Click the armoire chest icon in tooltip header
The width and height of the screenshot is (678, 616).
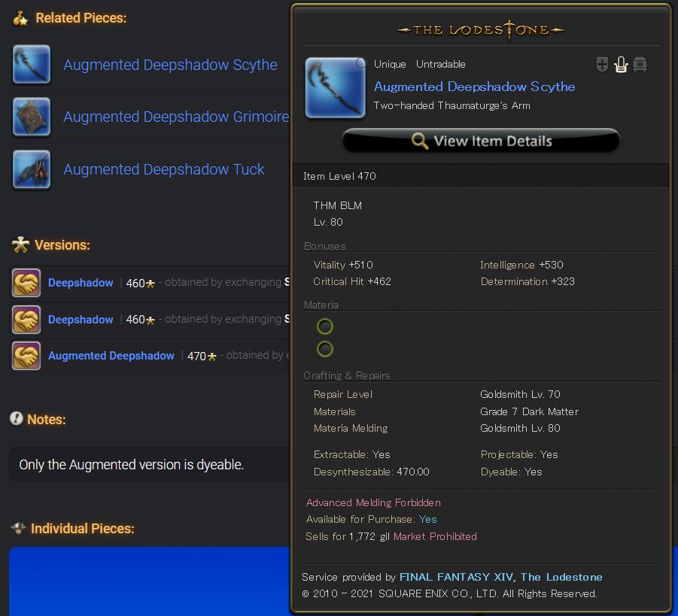(640, 65)
